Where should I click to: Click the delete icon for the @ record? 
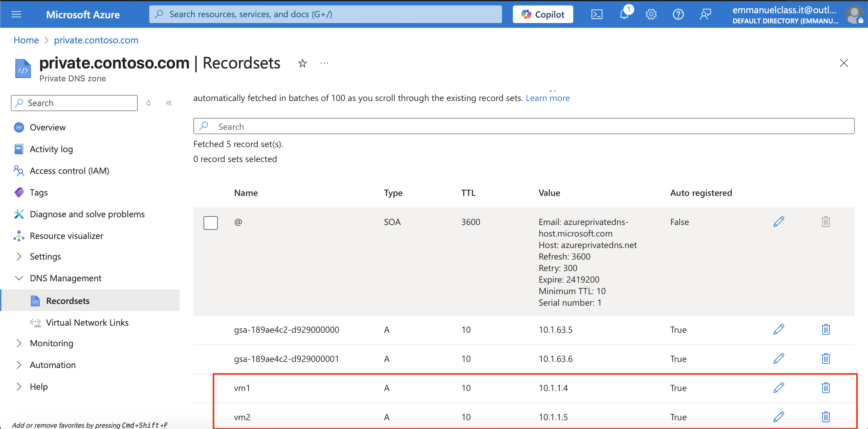826,222
